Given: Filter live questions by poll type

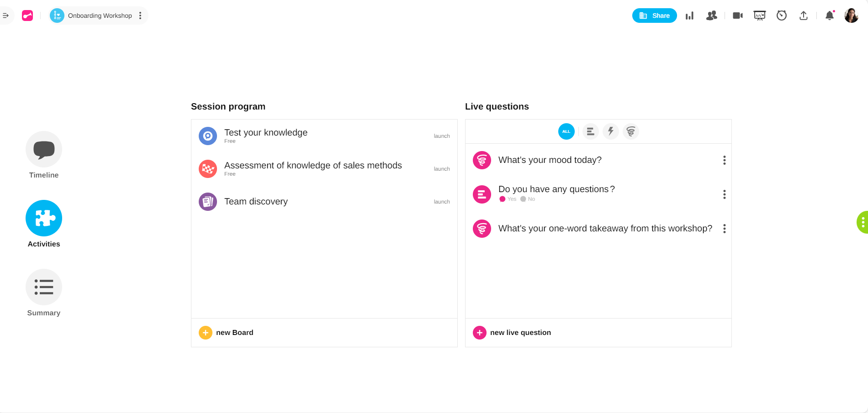Looking at the screenshot, I should tap(590, 131).
